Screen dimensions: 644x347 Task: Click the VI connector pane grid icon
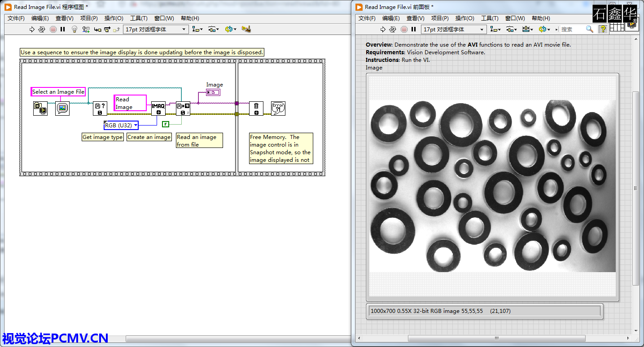616,27
